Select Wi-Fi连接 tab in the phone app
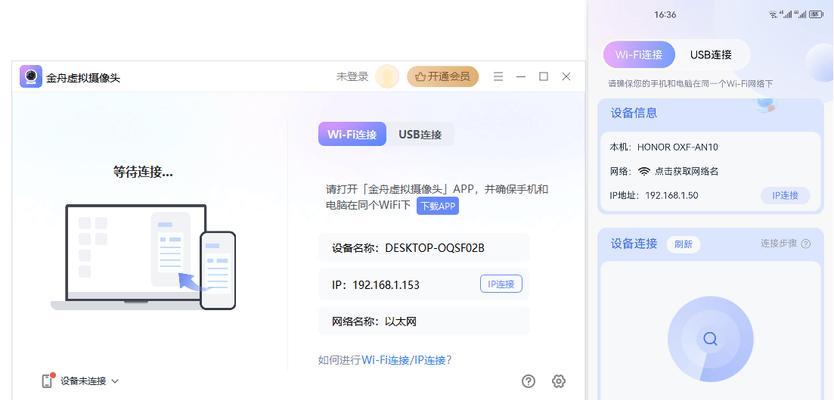 (639, 54)
